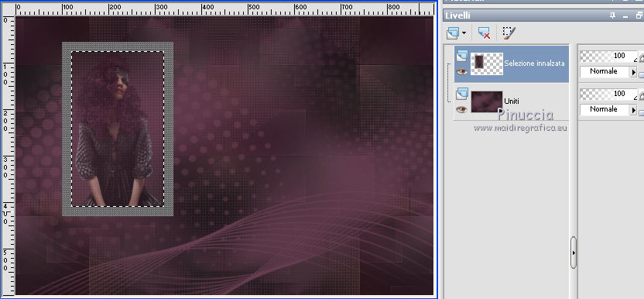Screen dimensions: 644x299
Task: Click the Edit Selection icon
Action: [x=509, y=33]
